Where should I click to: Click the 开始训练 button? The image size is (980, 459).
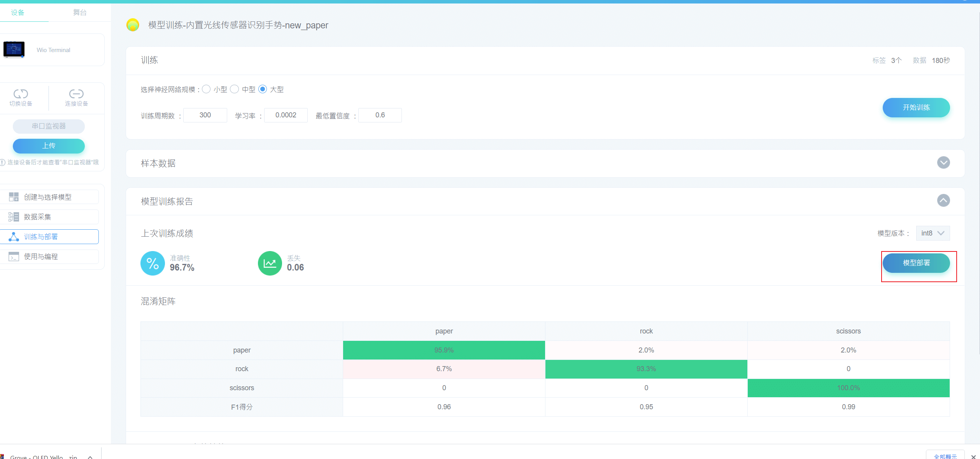[x=916, y=107]
